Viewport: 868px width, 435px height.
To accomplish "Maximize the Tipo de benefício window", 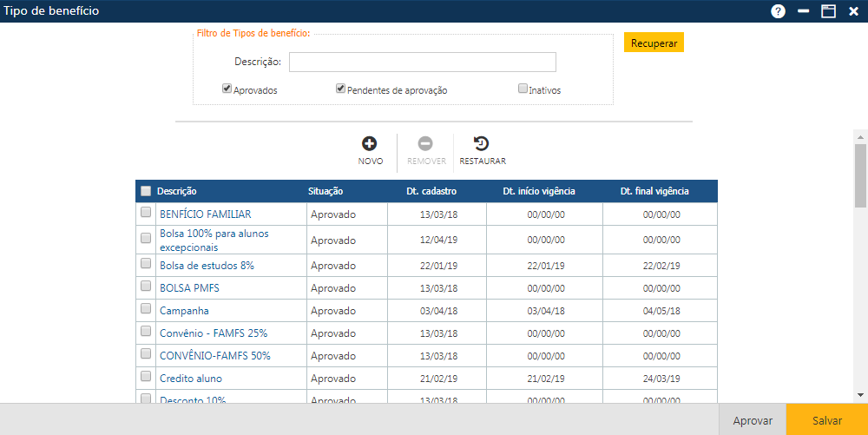I will (x=829, y=11).
